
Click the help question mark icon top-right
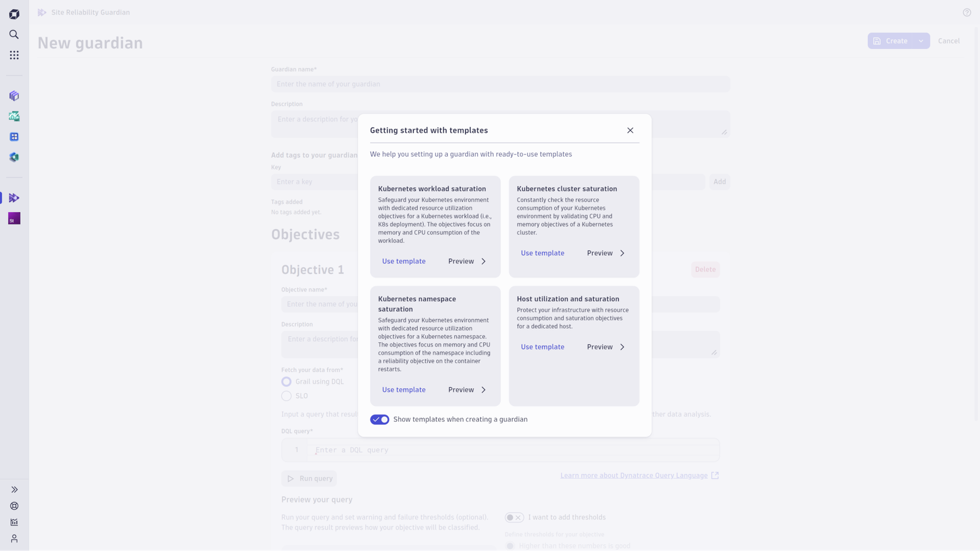pyautogui.click(x=967, y=12)
